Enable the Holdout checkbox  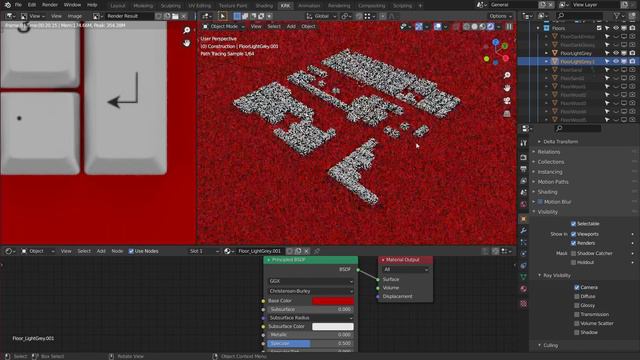[x=573, y=262]
